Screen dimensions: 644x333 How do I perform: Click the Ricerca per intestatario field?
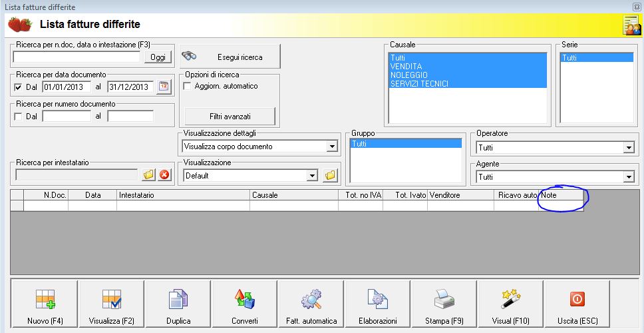tap(77, 174)
